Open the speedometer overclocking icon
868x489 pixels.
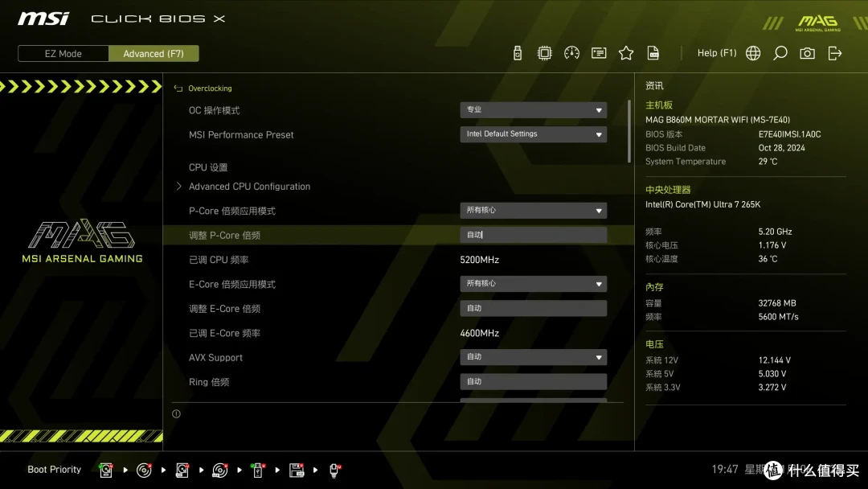(x=571, y=53)
